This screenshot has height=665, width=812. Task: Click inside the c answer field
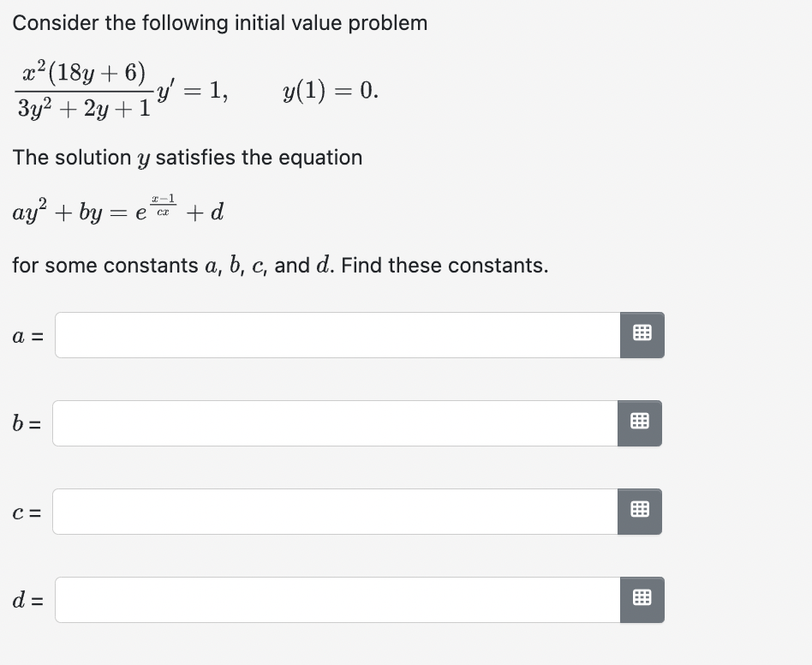pos(334,512)
